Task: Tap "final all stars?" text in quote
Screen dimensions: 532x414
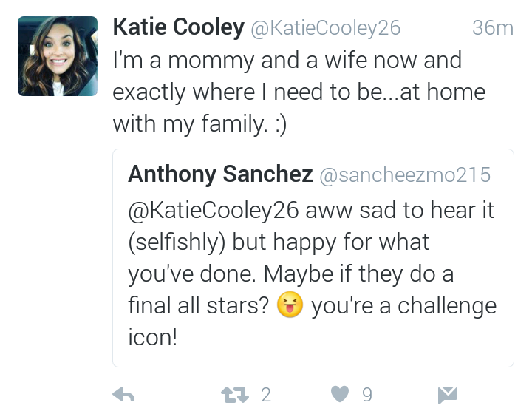Action: pyautogui.click(x=198, y=305)
